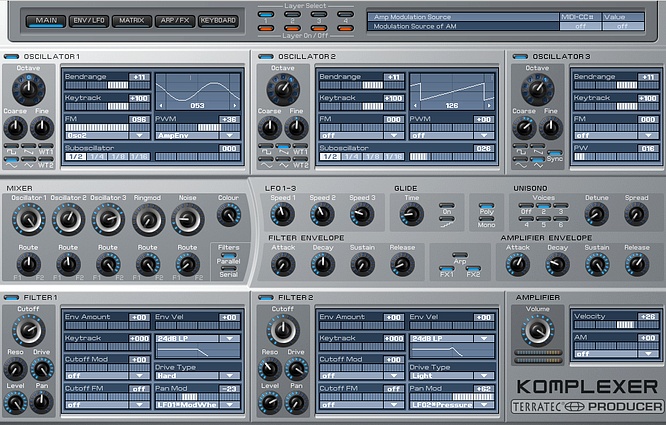Select square waveform on Oscillator 2
666x425 pixels.
(266, 146)
